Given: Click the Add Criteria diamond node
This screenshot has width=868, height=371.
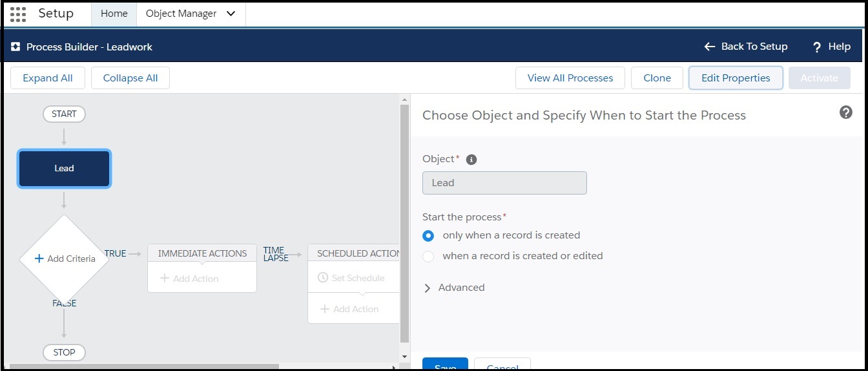Looking at the screenshot, I should pos(64,259).
